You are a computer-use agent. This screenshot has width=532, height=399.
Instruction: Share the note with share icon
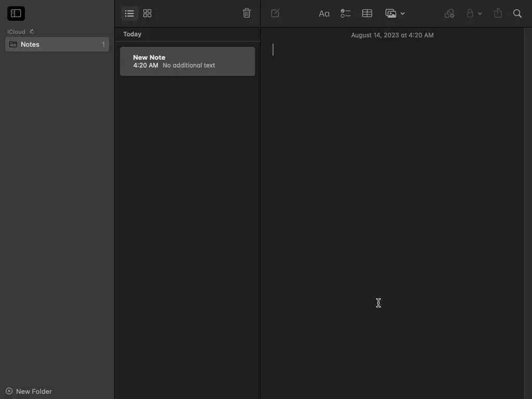498,13
